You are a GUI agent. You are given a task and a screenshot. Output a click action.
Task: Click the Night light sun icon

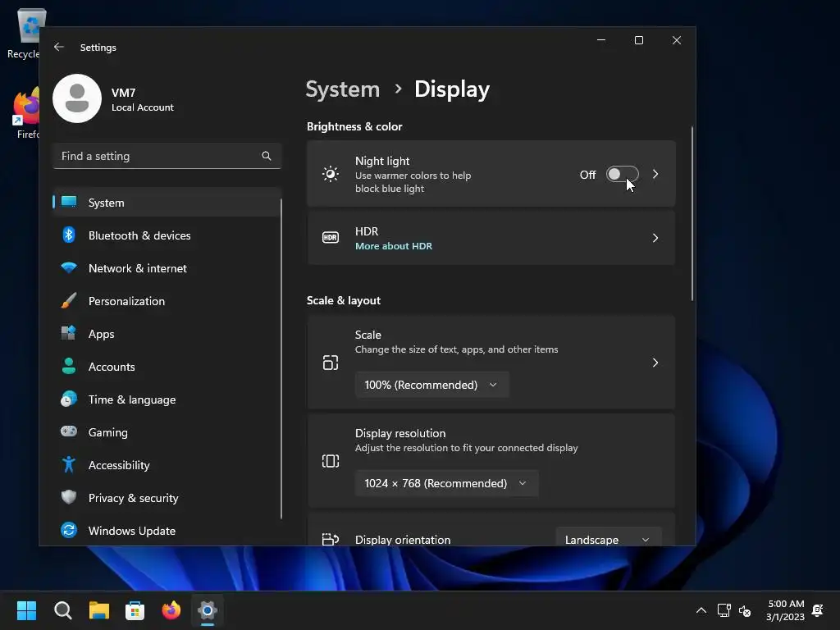click(x=331, y=174)
